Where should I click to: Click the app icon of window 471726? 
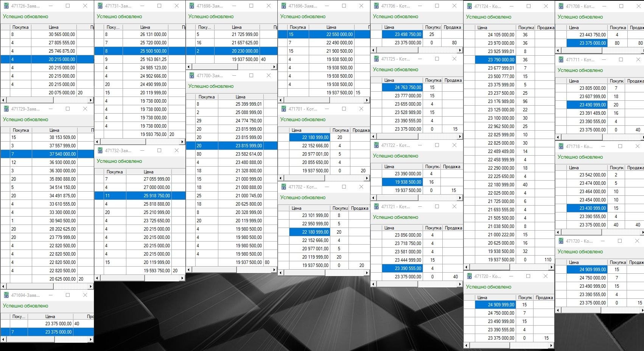pyautogui.click(x=6, y=6)
